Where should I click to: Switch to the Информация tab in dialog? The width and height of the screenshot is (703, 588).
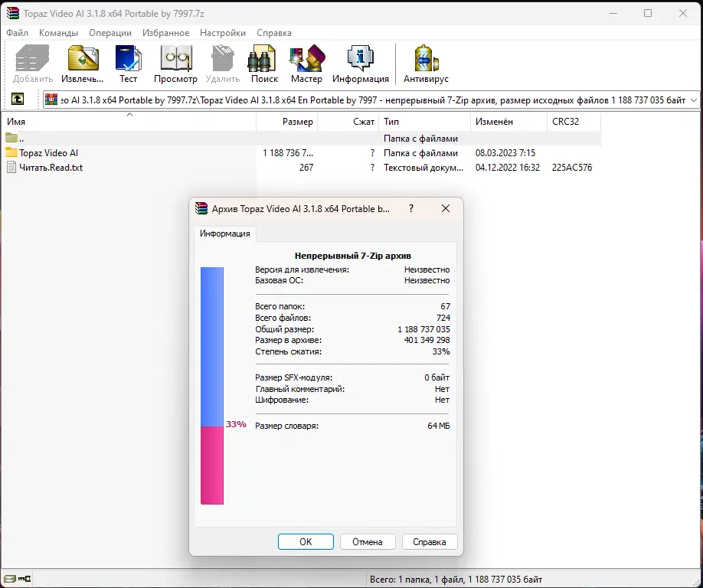tap(224, 233)
